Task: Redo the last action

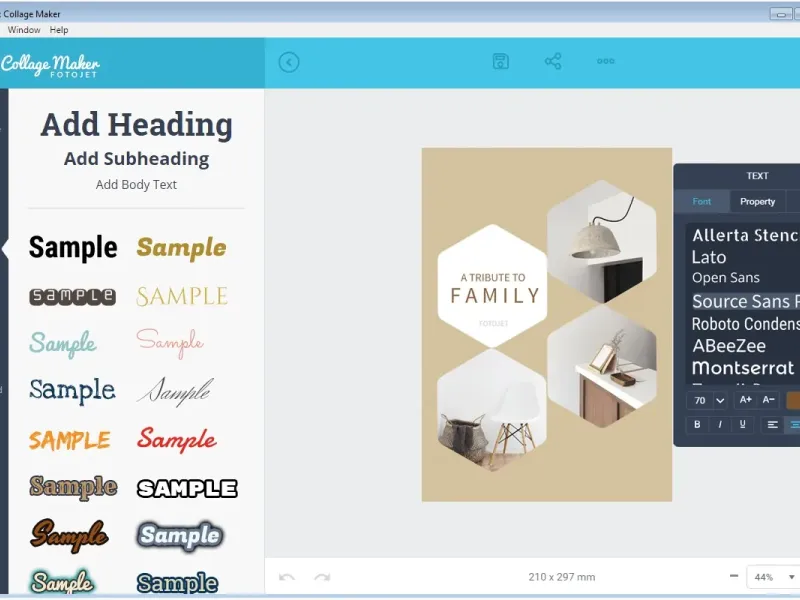Action: (x=322, y=577)
